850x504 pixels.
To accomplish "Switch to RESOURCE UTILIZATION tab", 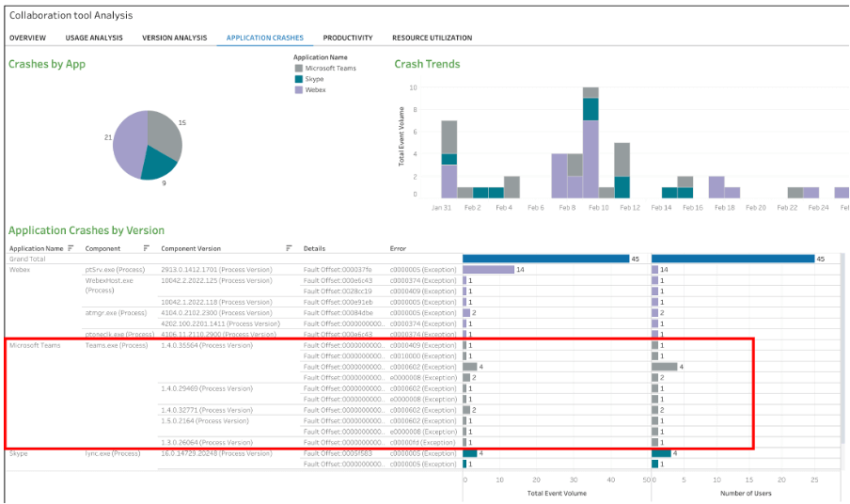I will pyautogui.click(x=432, y=38).
